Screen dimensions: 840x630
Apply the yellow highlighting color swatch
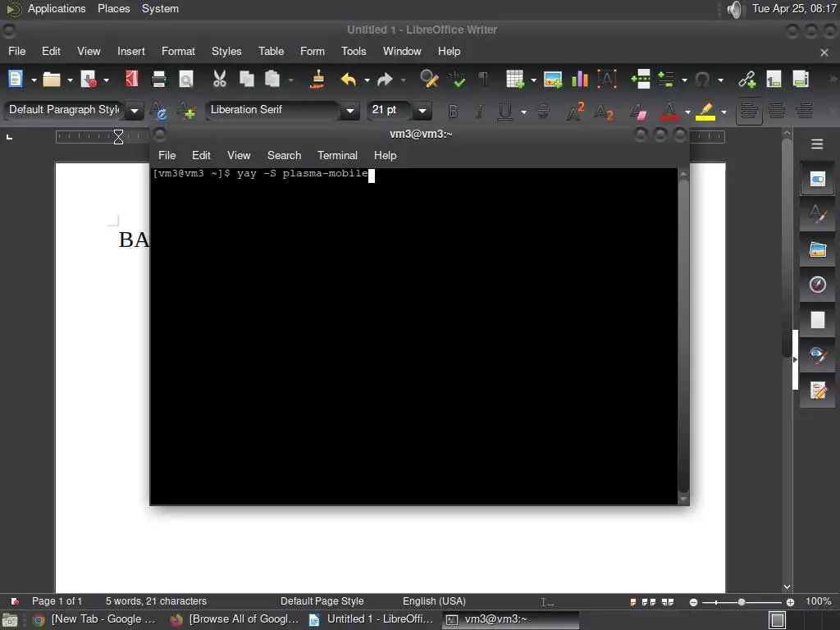tap(705, 112)
